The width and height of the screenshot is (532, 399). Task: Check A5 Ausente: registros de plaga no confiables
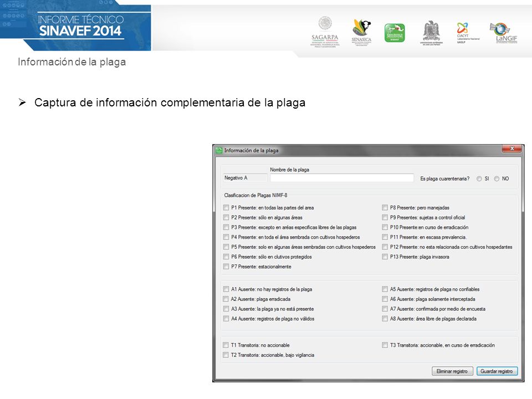tap(385, 289)
